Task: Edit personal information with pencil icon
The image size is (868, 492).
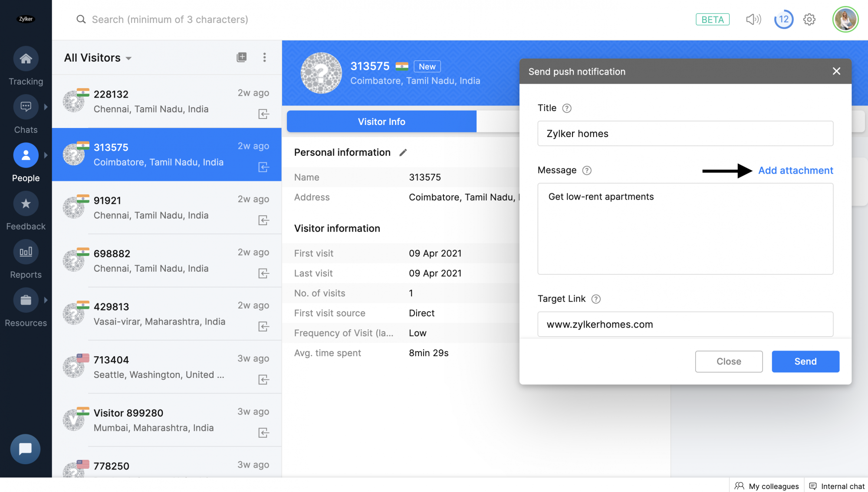Action: tap(403, 152)
